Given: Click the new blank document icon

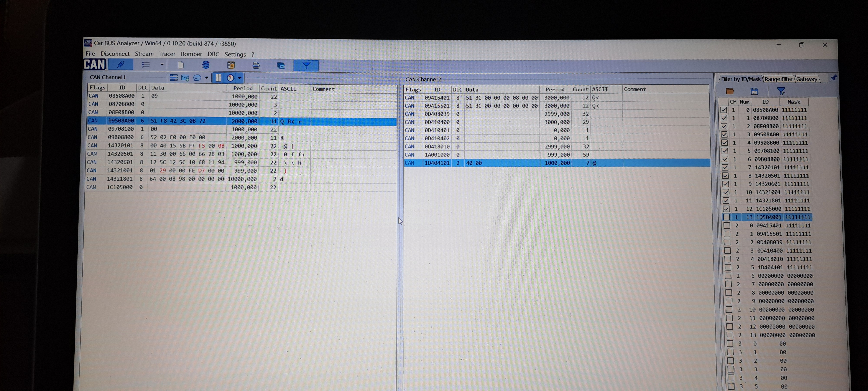Looking at the screenshot, I should click(x=181, y=65).
